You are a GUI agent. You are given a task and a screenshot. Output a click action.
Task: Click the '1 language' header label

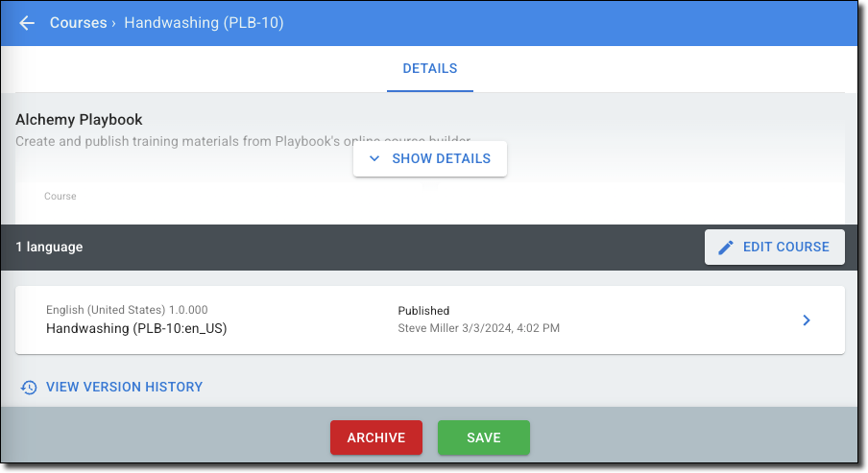tap(49, 247)
